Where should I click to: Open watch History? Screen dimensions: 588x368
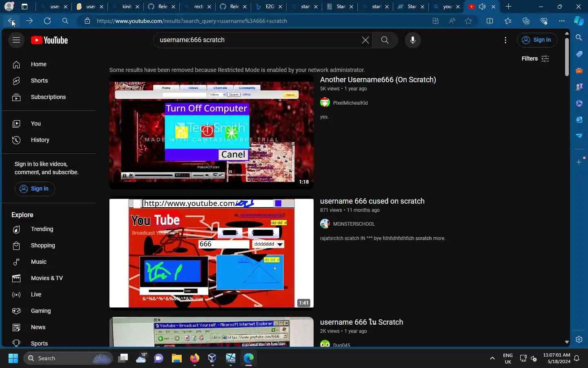click(x=49, y=140)
